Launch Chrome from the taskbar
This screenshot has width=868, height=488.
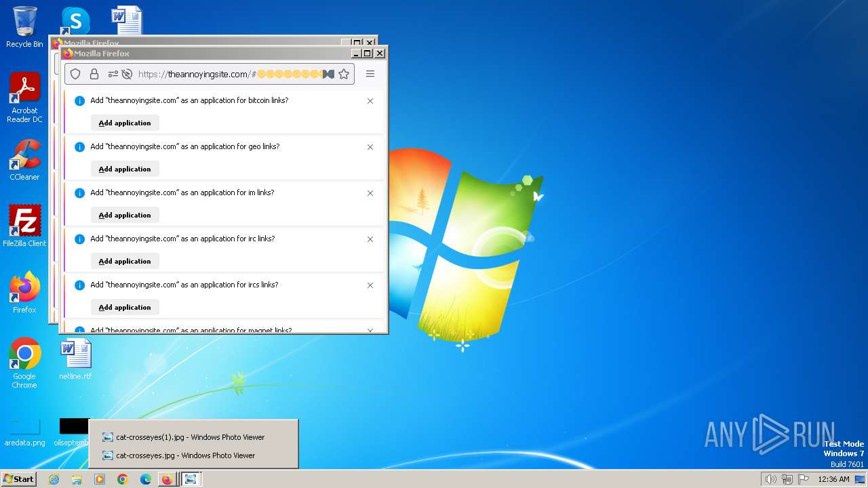[122, 479]
